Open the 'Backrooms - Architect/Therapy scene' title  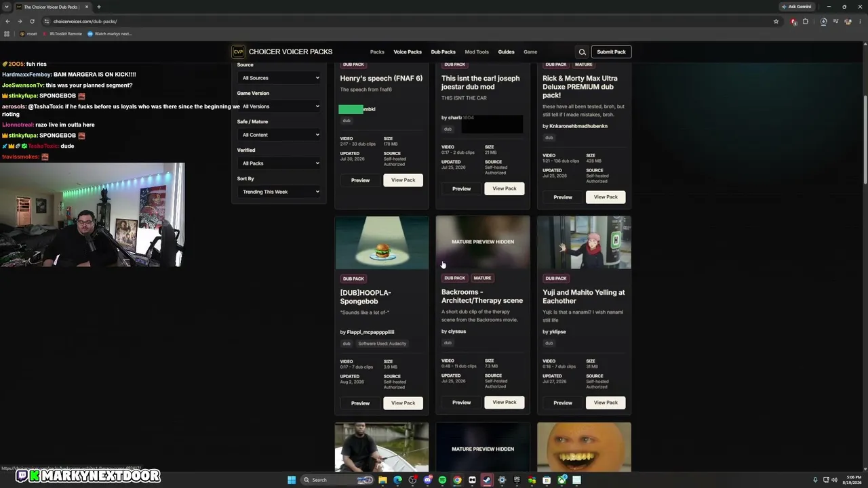click(x=482, y=296)
